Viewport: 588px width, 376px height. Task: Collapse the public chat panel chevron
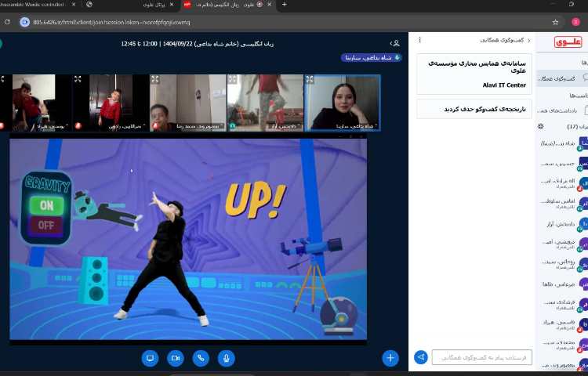[x=528, y=40]
